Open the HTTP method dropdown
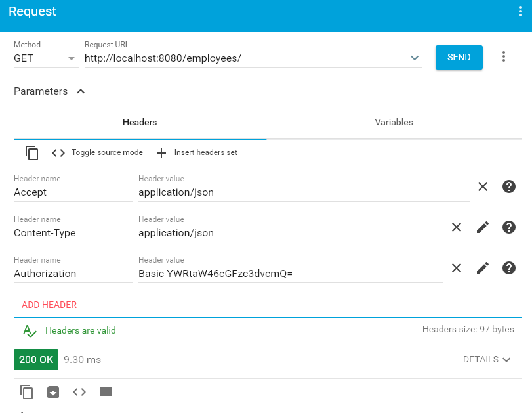 tap(71, 58)
